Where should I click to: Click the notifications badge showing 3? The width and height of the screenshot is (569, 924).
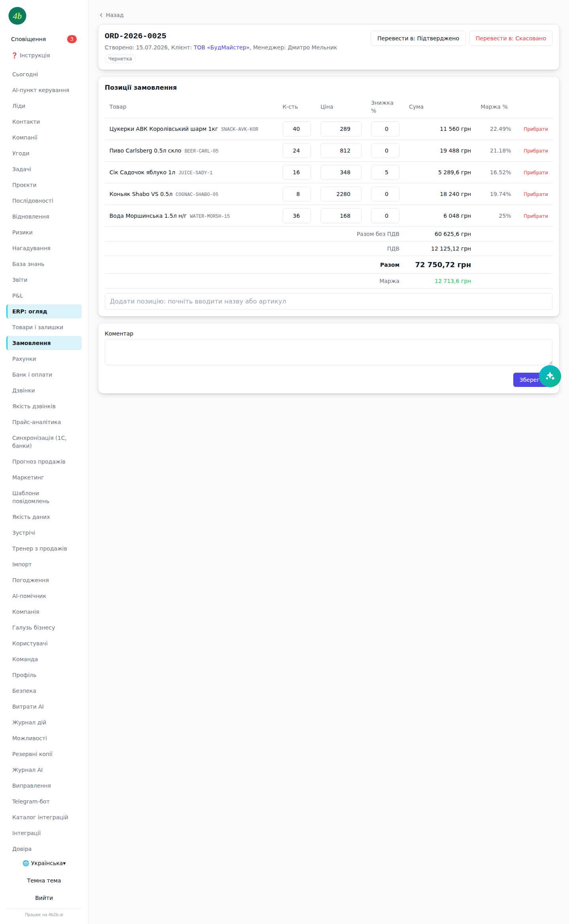[x=72, y=39]
